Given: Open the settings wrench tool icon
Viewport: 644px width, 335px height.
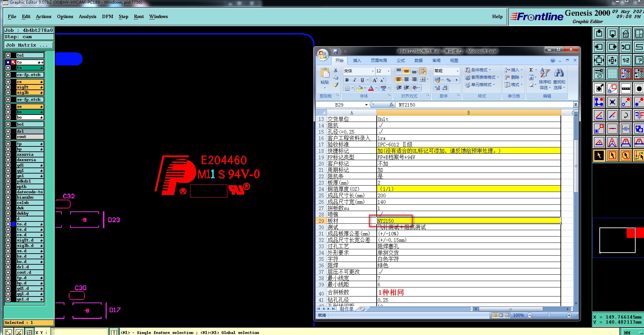Looking at the screenshot, I should pyautogui.click(x=599, y=74).
